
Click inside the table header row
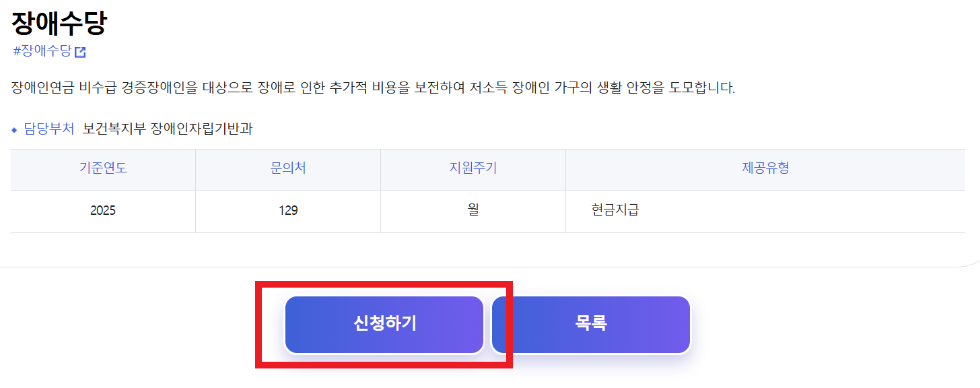tap(471, 169)
